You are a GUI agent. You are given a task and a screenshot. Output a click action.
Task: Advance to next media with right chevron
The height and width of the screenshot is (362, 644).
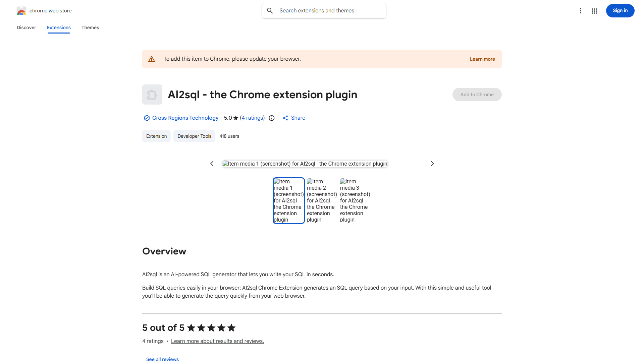tap(432, 164)
